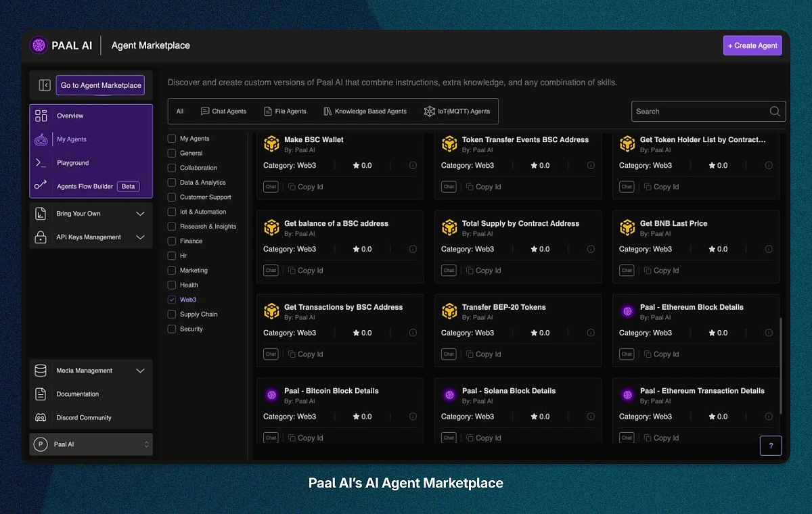Click the BNB icon on the Make BSC Wallet card
The width and height of the screenshot is (812, 514).
(271, 143)
